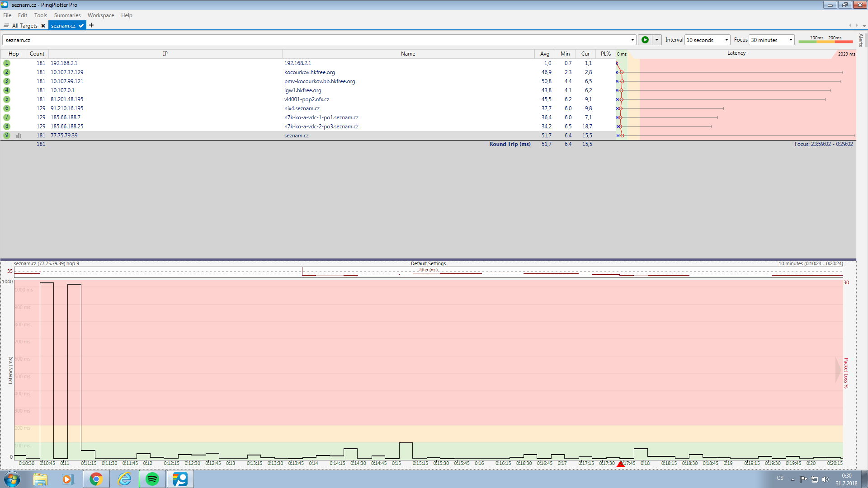Start tracing with green play button
The width and height of the screenshot is (868, 488).
645,40
